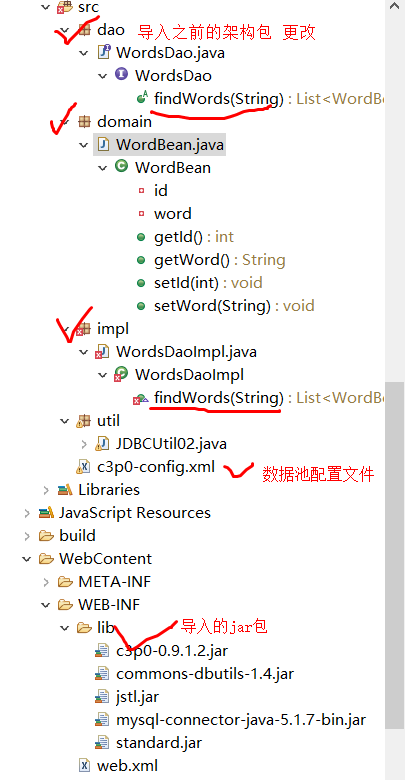
Task: Click the JDBCUtil02.java file icon
Action: click(x=102, y=443)
